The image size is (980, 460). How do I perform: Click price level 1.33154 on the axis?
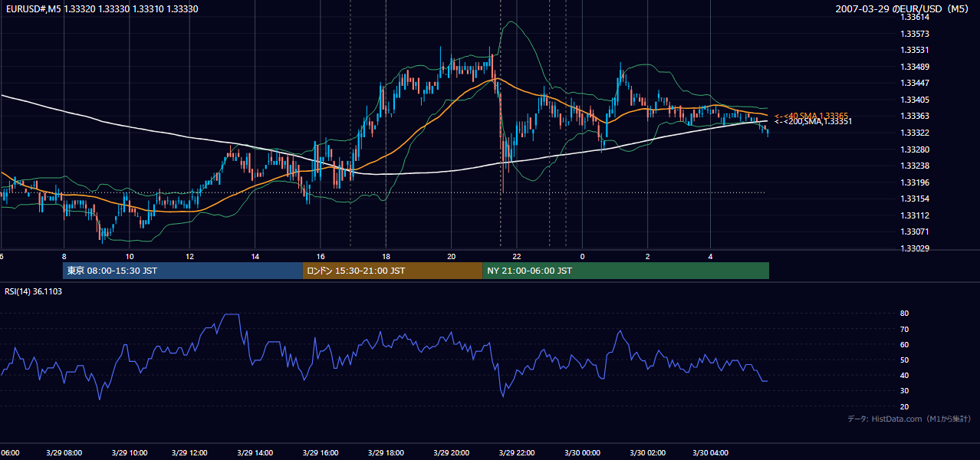coord(915,199)
